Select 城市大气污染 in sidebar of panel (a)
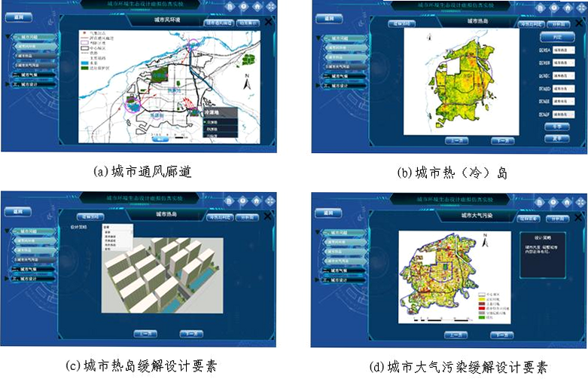This screenshot has height=382, width=588. [x=36, y=65]
